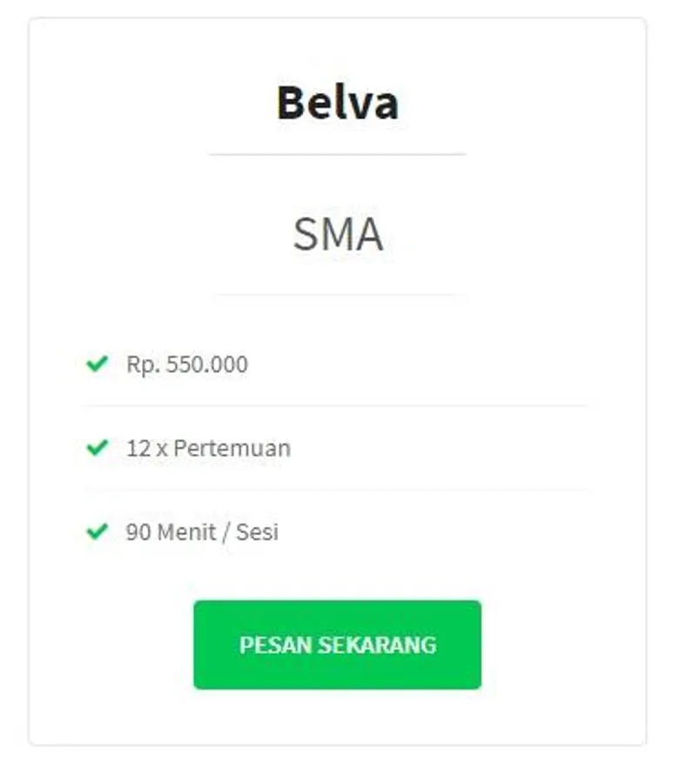
Task: Select the 12 x Pertemuan feature text
Action: tap(208, 449)
